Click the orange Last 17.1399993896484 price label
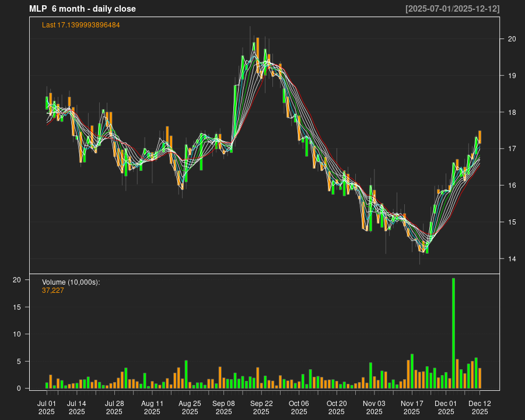The image size is (525, 420). [81, 25]
